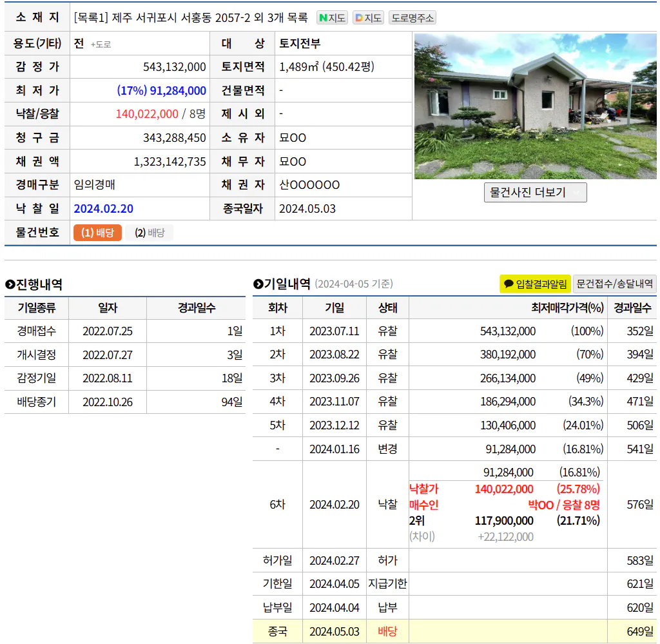Open the Daum map (D지도) button

(x=368, y=18)
